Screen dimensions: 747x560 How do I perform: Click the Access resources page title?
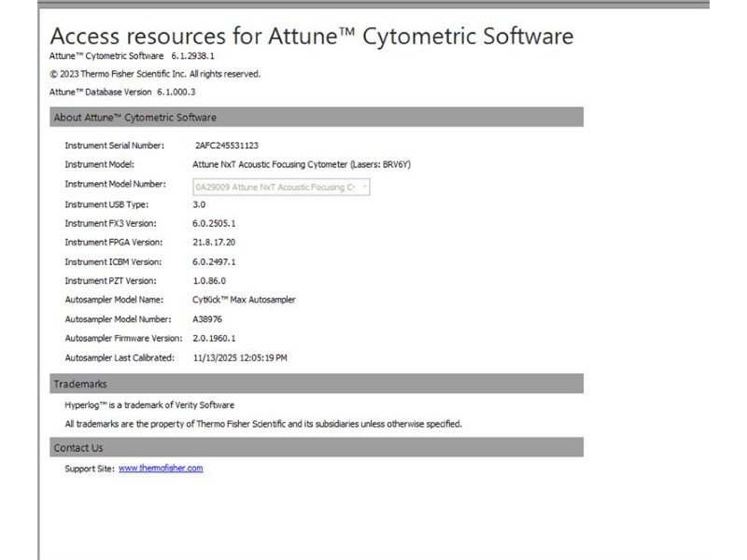(x=311, y=37)
